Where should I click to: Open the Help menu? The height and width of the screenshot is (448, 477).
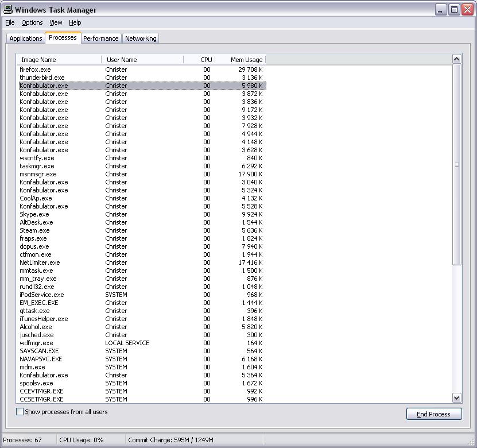pyautogui.click(x=75, y=22)
